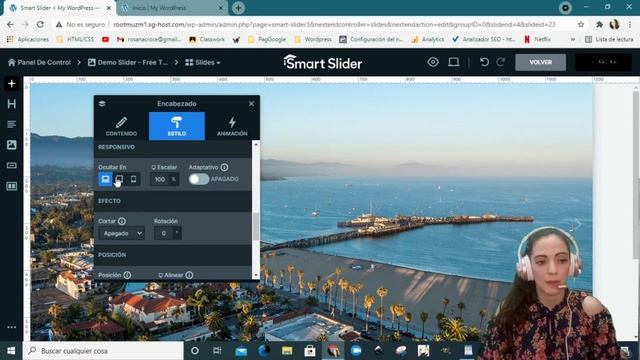Open browser extensions puzzle icon
Screen dimensions: 640x360
[599, 24]
